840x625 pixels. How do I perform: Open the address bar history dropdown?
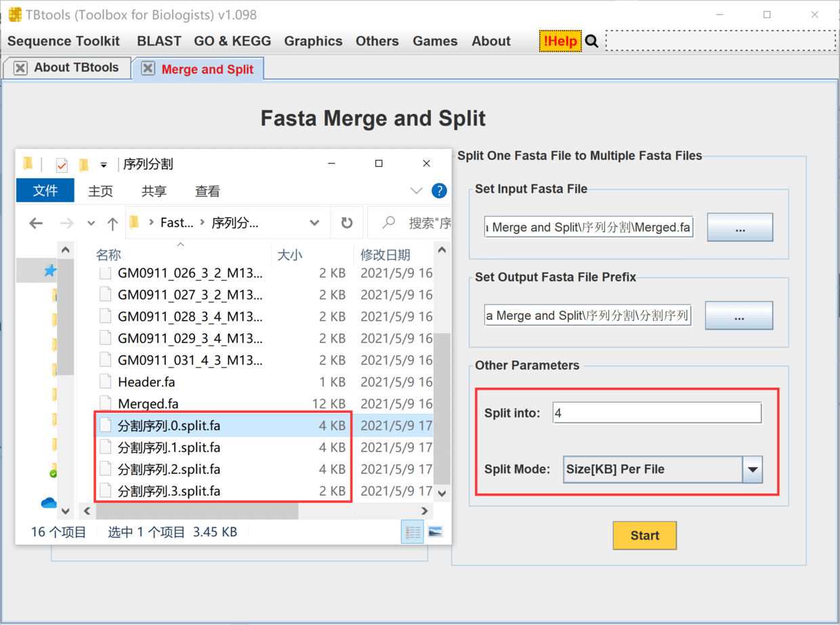click(314, 223)
